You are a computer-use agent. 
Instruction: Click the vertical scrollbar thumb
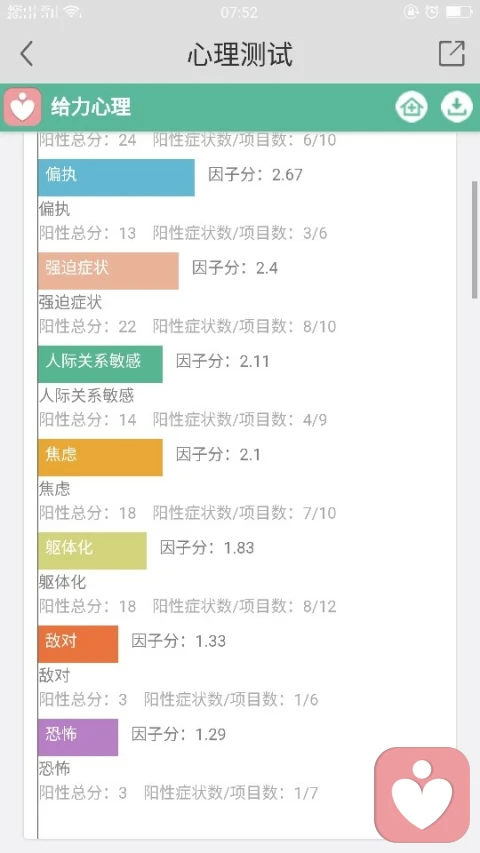click(x=475, y=239)
